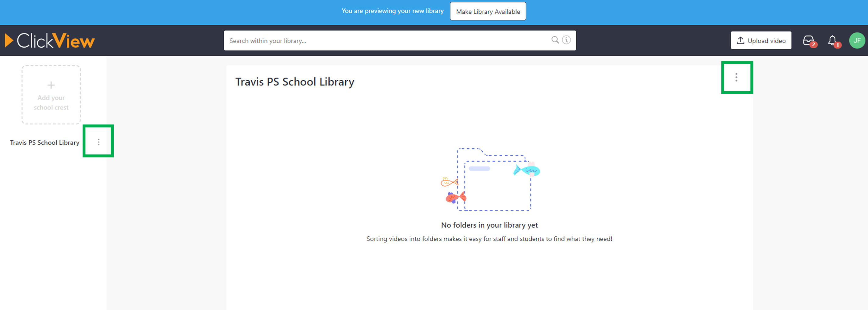Open the inbox tray icon with badge 2

pyautogui.click(x=809, y=41)
